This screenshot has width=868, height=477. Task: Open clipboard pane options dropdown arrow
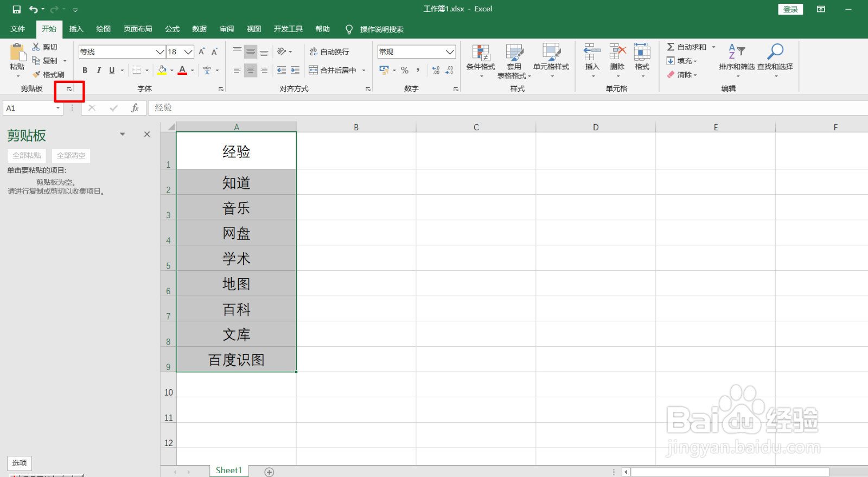[x=123, y=134]
